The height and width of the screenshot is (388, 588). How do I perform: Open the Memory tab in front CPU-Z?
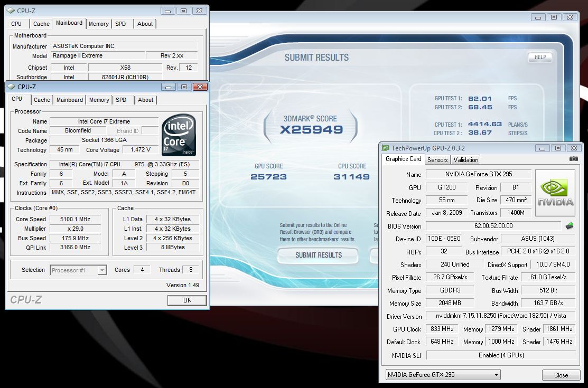[99, 100]
